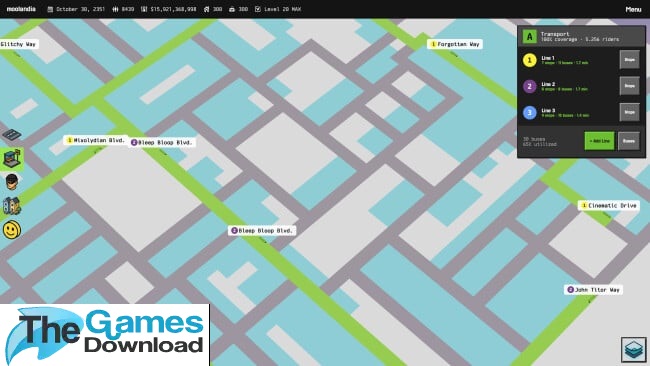Click the Mixolydian Blvd. stop label
Screen dimensions: 650x366
point(95,140)
